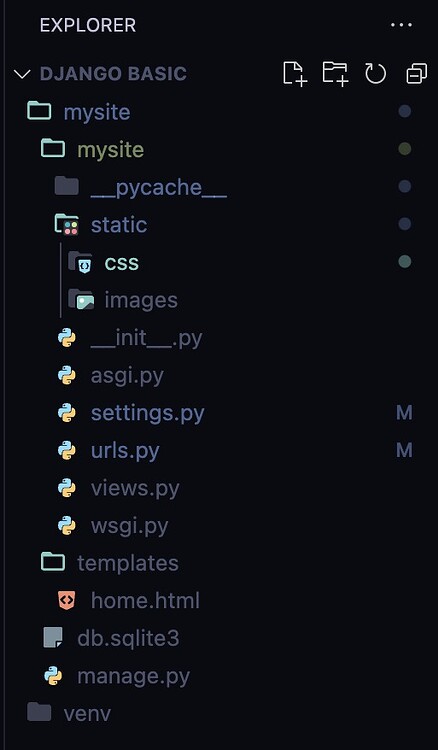The height and width of the screenshot is (750, 438).
Task: Open settings.py file
Action: (147, 413)
